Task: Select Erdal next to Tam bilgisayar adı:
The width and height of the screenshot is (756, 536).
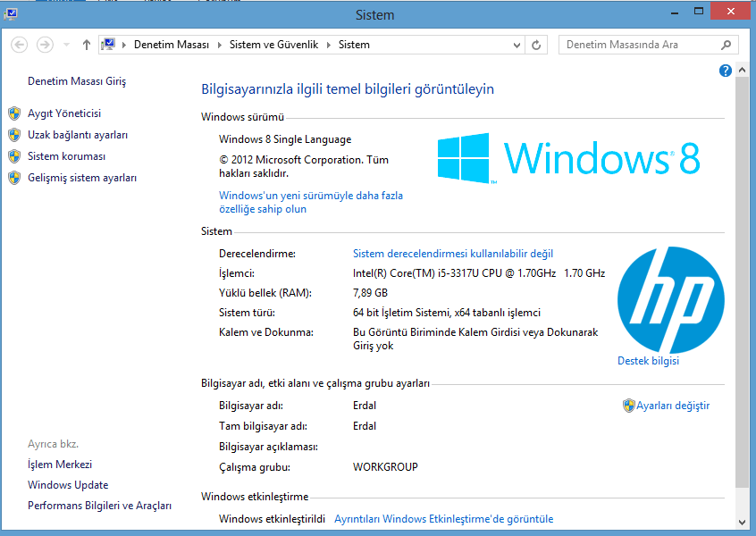Action: (365, 426)
